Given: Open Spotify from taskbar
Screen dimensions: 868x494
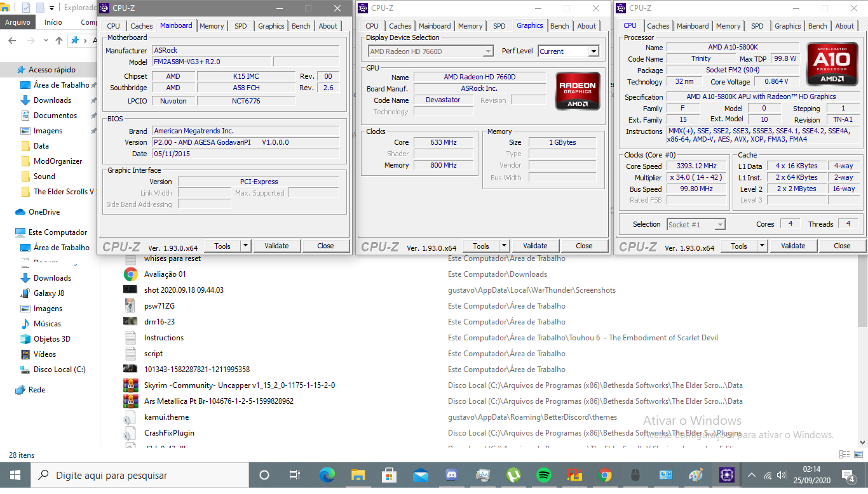Looking at the screenshot, I should [x=544, y=475].
